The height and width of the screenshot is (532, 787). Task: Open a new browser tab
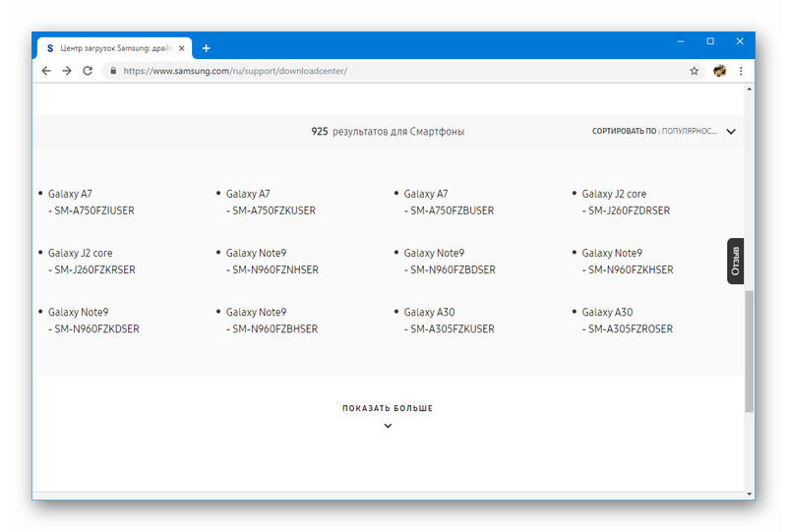pyautogui.click(x=206, y=48)
